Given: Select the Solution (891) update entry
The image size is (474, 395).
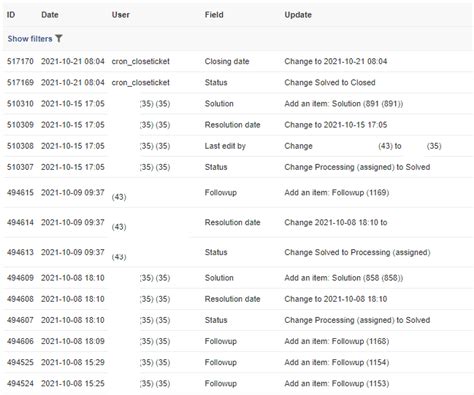Looking at the screenshot, I should click(x=344, y=104).
